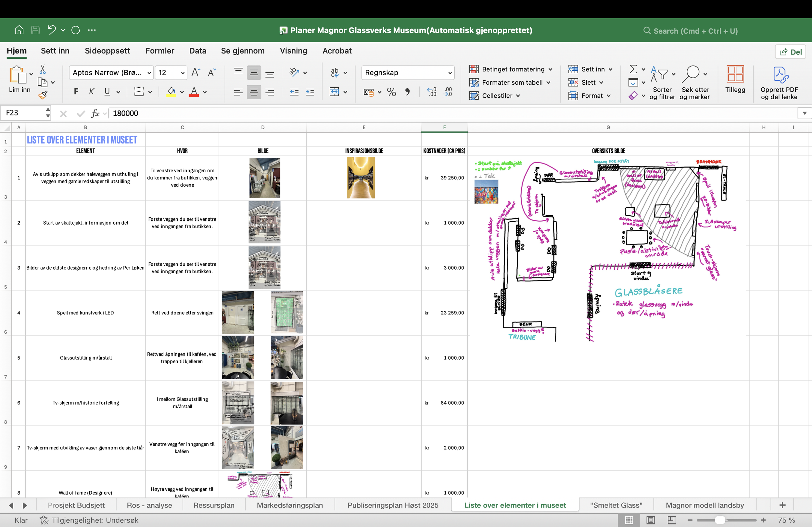Click the AutoSum sigma icon
The image size is (812, 527).
click(x=633, y=69)
